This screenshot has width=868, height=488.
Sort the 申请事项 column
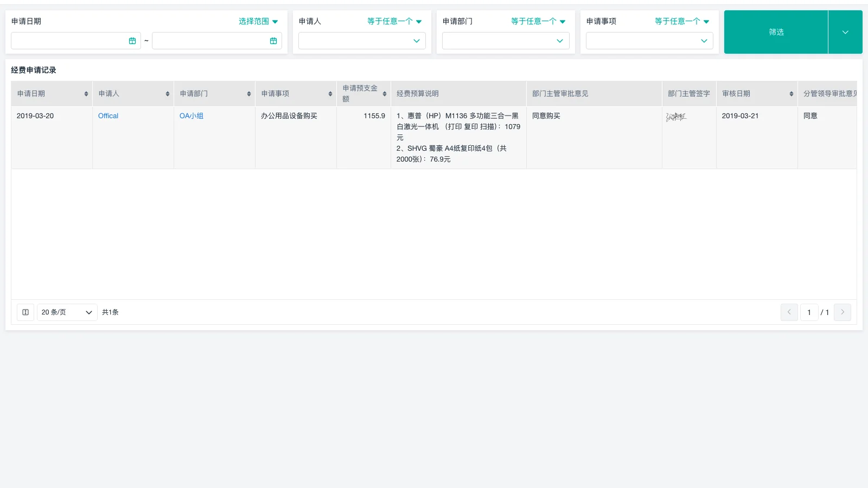pos(331,93)
